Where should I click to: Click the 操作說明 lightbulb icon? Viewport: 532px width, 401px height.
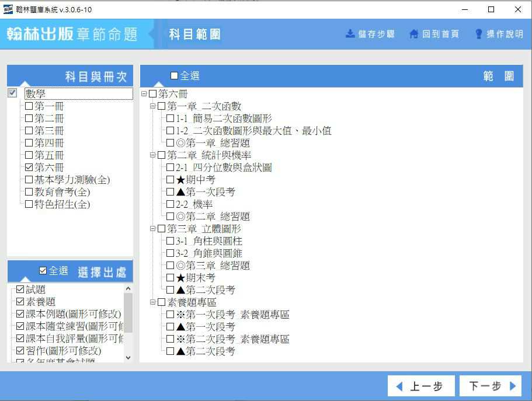[x=479, y=34]
